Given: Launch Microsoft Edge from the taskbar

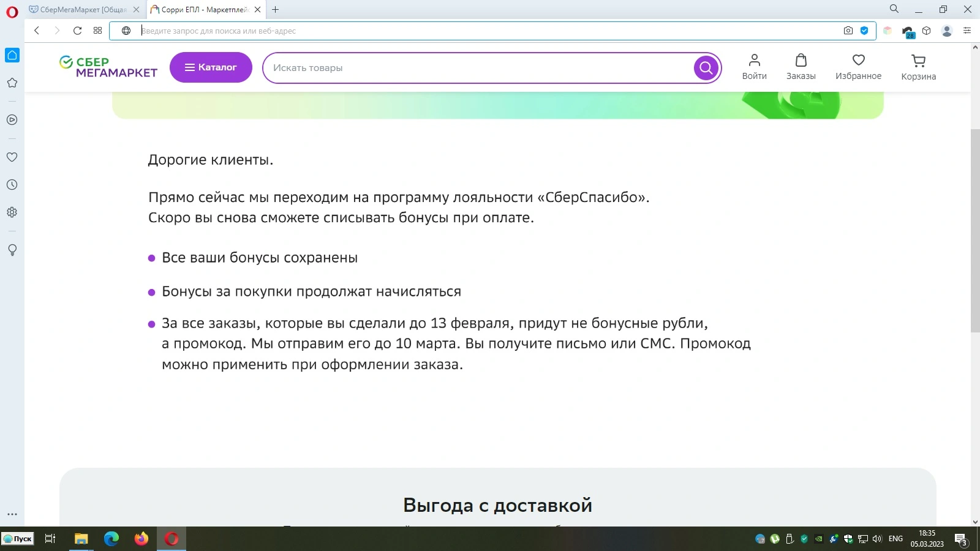Looking at the screenshot, I should (x=111, y=539).
